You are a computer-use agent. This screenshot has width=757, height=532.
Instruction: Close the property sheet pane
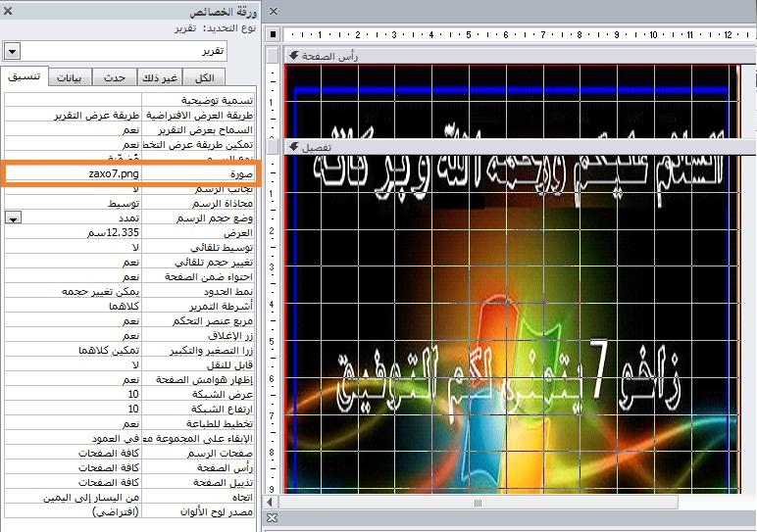tap(8, 11)
